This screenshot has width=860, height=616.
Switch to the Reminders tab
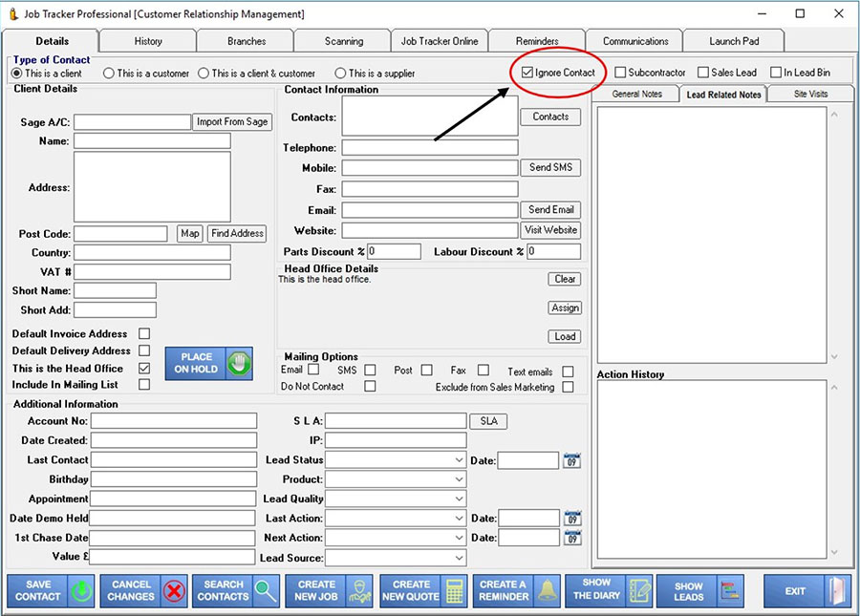(x=537, y=41)
